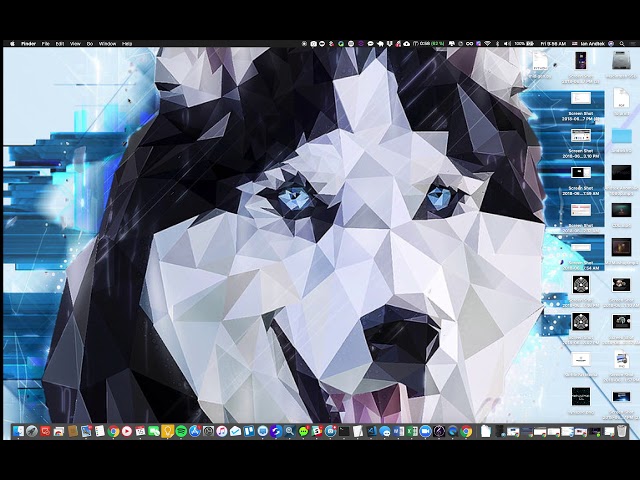Open the documents stack beside dock divider
Viewport: 640px width, 480px height.
pos(486,431)
